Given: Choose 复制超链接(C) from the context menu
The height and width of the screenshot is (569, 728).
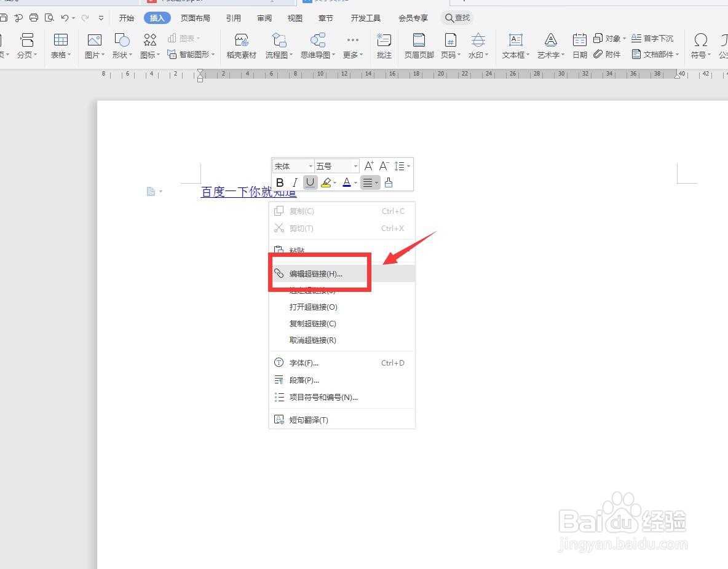Looking at the screenshot, I should [x=342, y=323].
